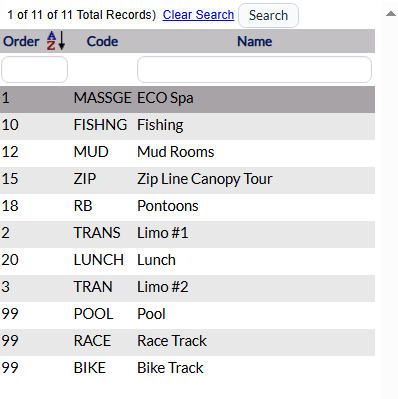Image resolution: width=398 pixels, height=399 pixels.
Task: Select the Bike Track row
Action: (187, 369)
